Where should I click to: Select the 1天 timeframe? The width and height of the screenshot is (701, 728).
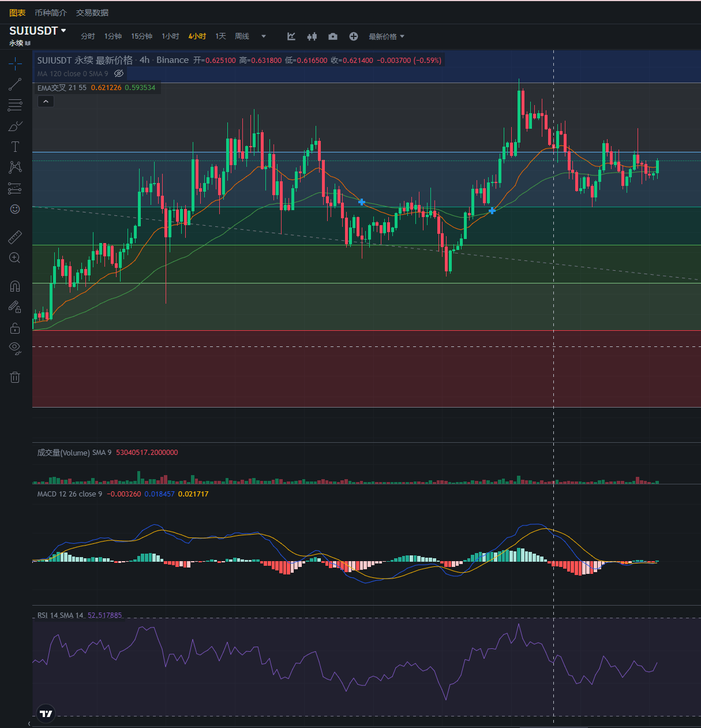click(220, 36)
